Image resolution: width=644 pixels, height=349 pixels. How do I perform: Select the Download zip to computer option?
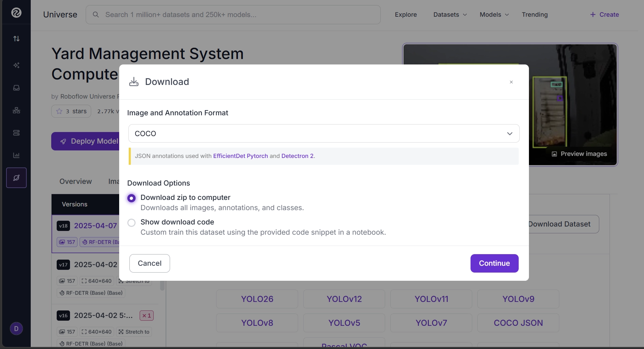(131, 198)
